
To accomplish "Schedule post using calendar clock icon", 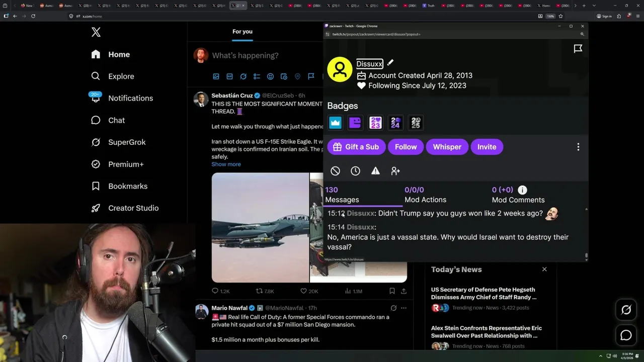I will click(284, 76).
